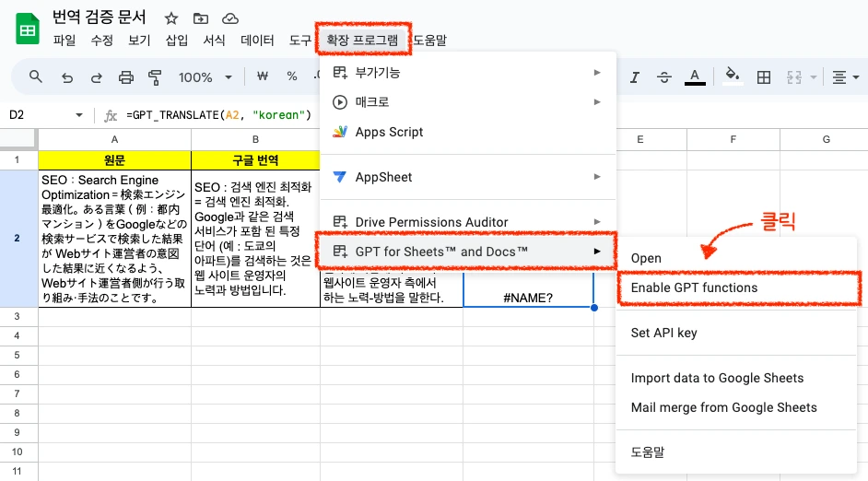
Task: Click the search magnifier in toolbar
Action: coord(35,76)
